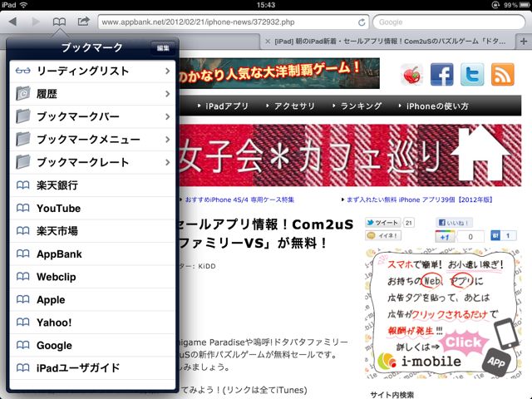Go back with the Safari back arrow
The height and width of the screenshot is (399, 532).
click(x=12, y=22)
